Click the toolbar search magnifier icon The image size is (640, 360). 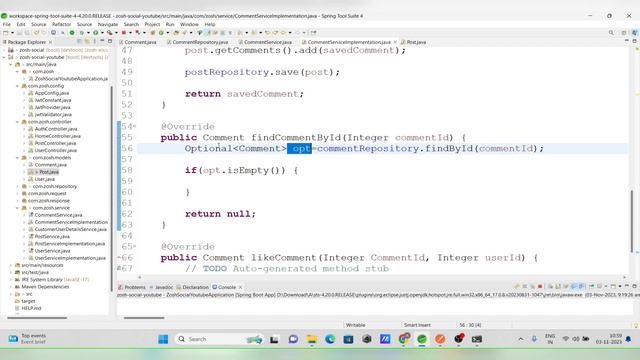click(611, 33)
